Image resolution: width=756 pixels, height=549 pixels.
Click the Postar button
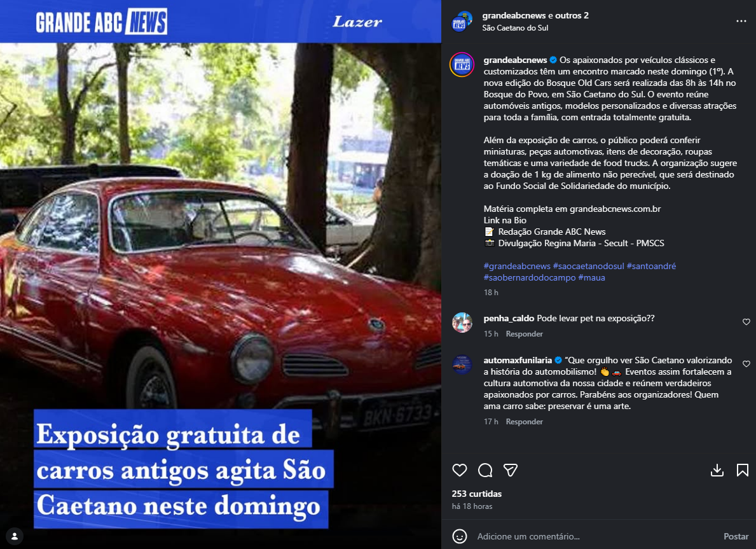tap(736, 536)
